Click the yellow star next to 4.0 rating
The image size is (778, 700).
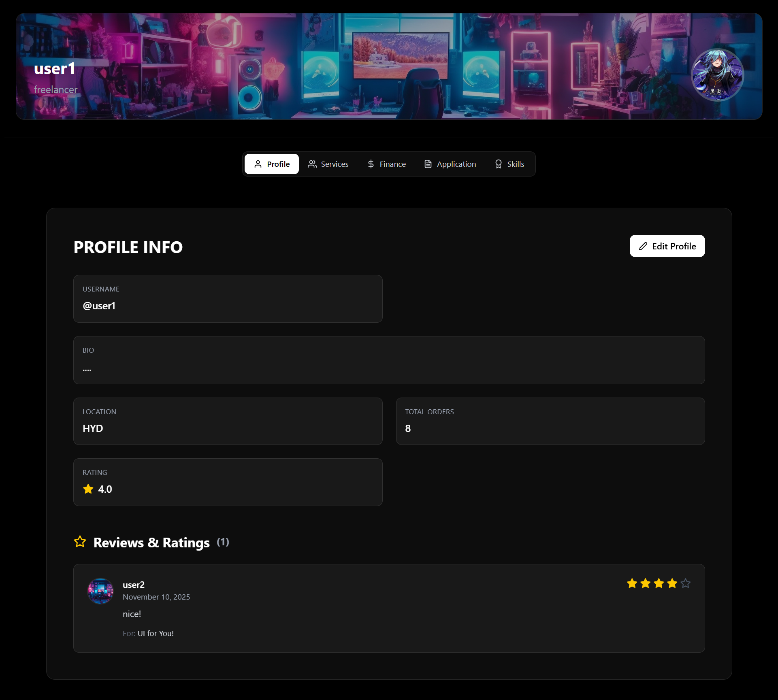(88, 489)
